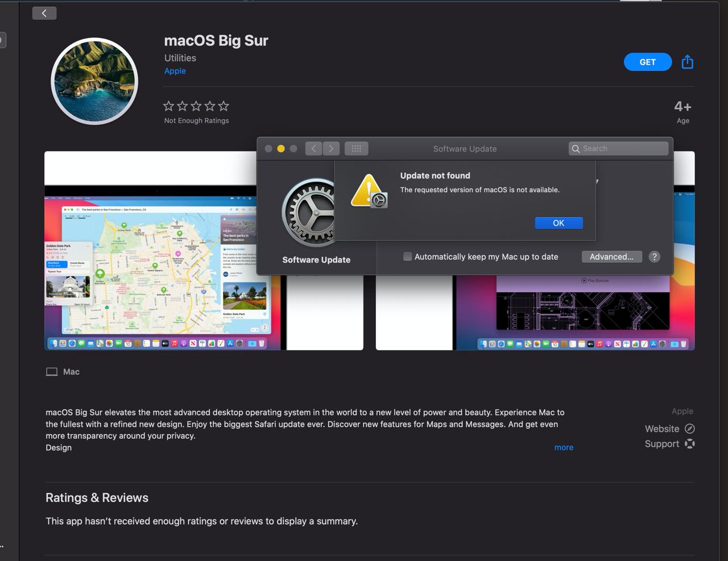Image resolution: width=728 pixels, height=561 pixels.
Task: Expand description with the more link
Action: 564,447
